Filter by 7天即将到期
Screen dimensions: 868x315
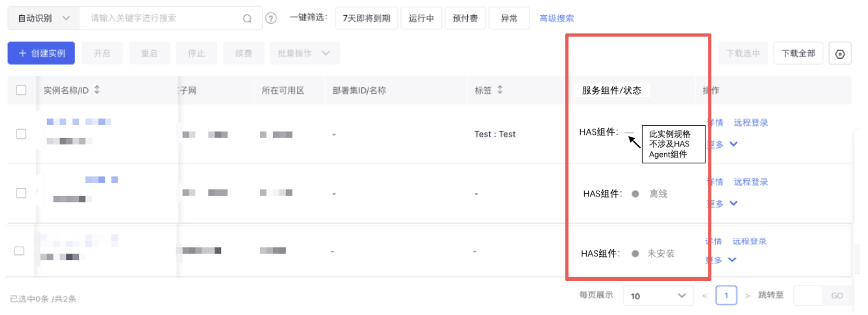[366, 18]
